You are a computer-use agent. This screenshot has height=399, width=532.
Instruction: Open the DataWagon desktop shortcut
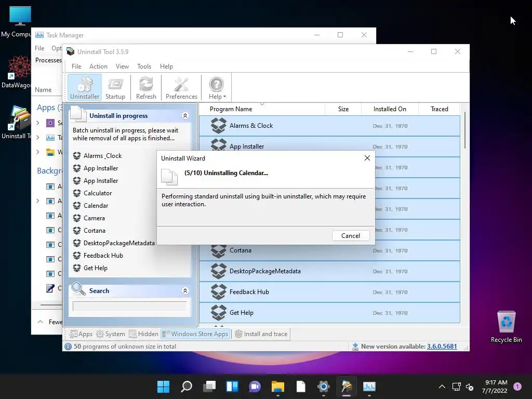coord(19,72)
